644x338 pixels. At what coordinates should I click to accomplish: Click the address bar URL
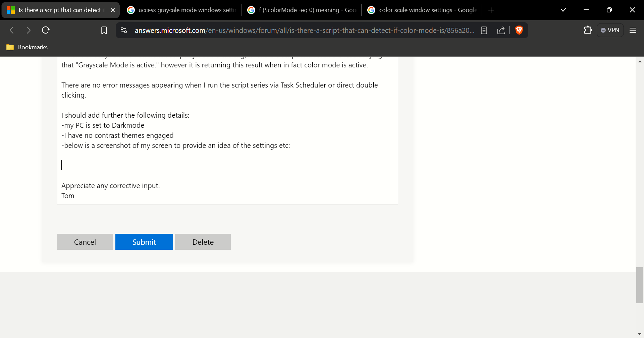click(304, 30)
